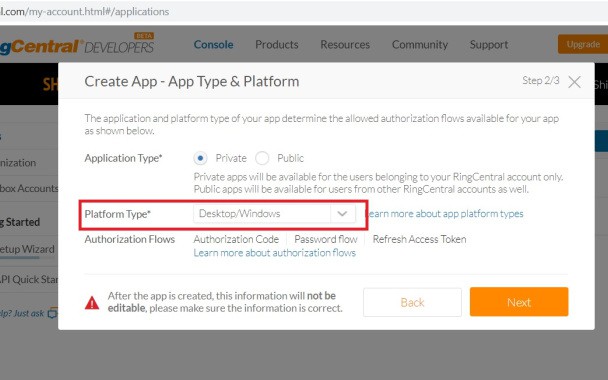608x380 pixels.
Task: Click the Refresh Access Token text
Action: pyautogui.click(x=420, y=239)
